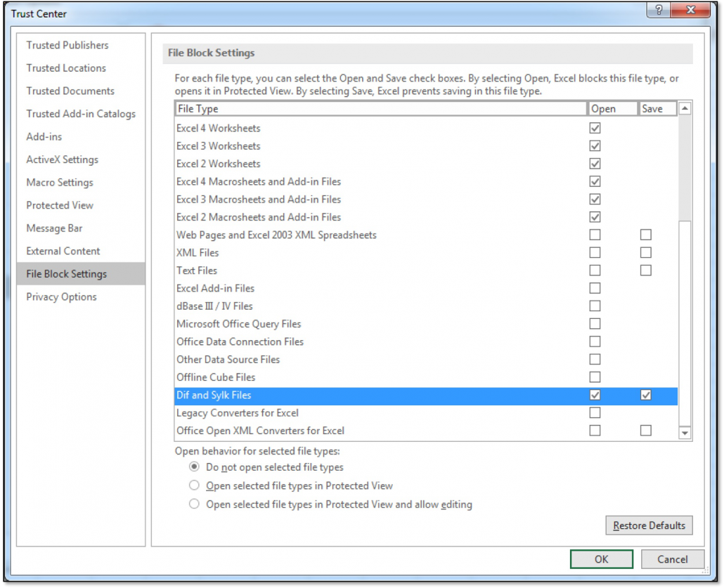Uncheck Save for Dif and Sylk Files

click(x=645, y=395)
